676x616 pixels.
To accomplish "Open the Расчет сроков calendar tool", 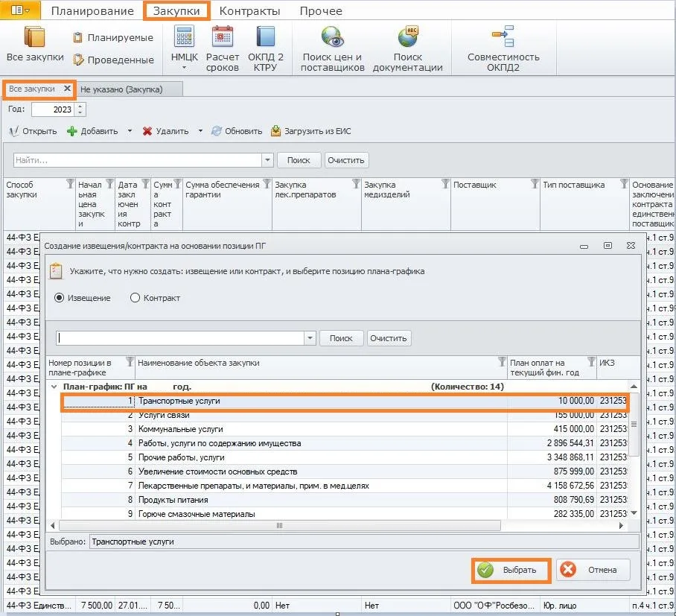I will [222, 36].
